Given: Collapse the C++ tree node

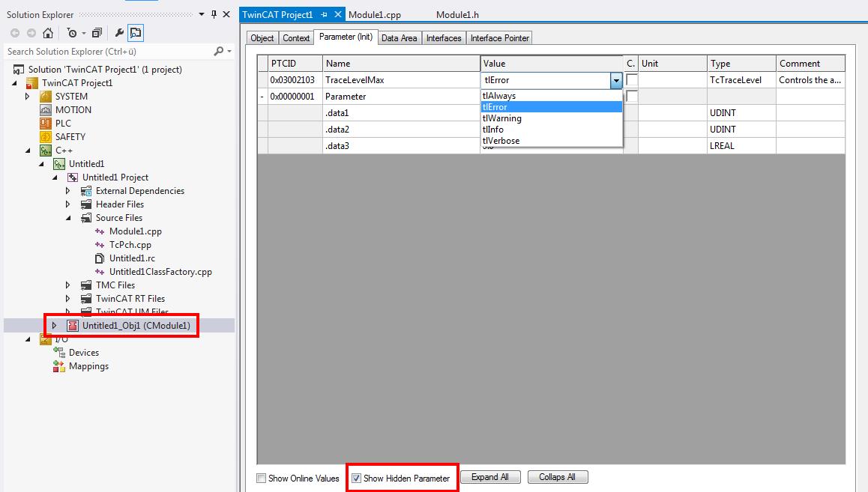Looking at the screenshot, I should click(x=28, y=151).
